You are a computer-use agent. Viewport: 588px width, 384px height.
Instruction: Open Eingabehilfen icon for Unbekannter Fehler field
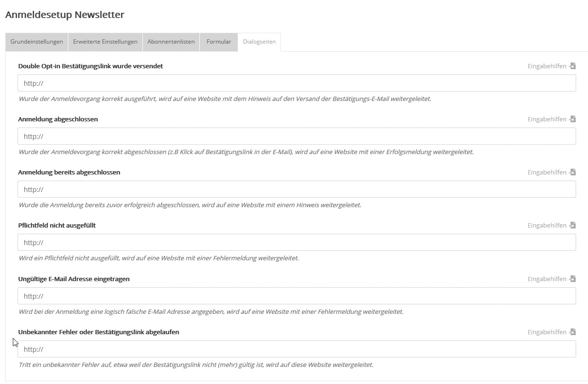coord(572,332)
